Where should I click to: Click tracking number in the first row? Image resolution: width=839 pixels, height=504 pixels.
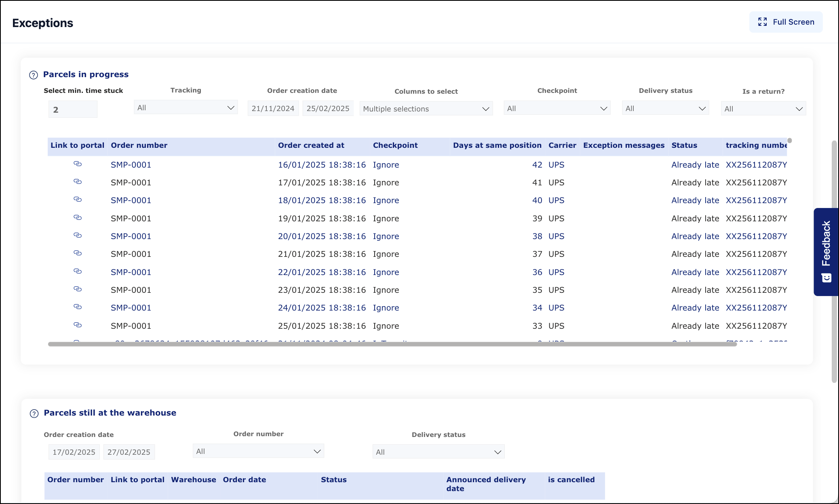tap(756, 165)
